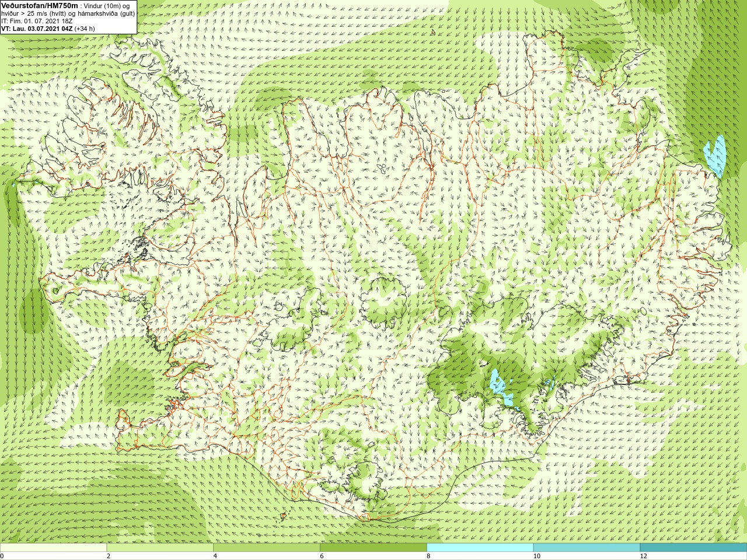This screenshot has height=560, width=747.
Task: Click the '(+34 h)' forecast offset text
Action: (x=85, y=29)
